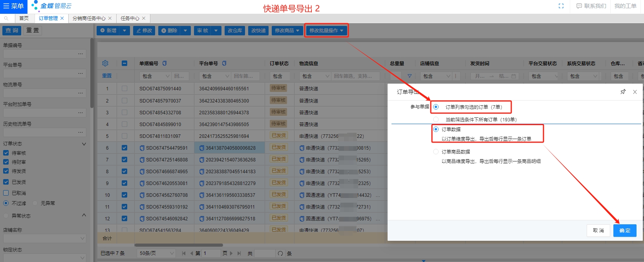Collapse the 订单状态 filter section

[x=84, y=144]
